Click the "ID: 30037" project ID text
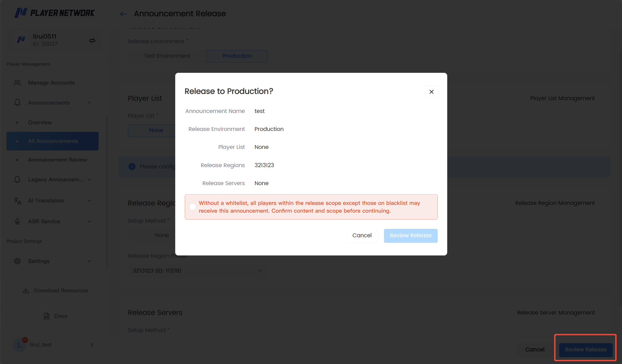 [x=45, y=44]
